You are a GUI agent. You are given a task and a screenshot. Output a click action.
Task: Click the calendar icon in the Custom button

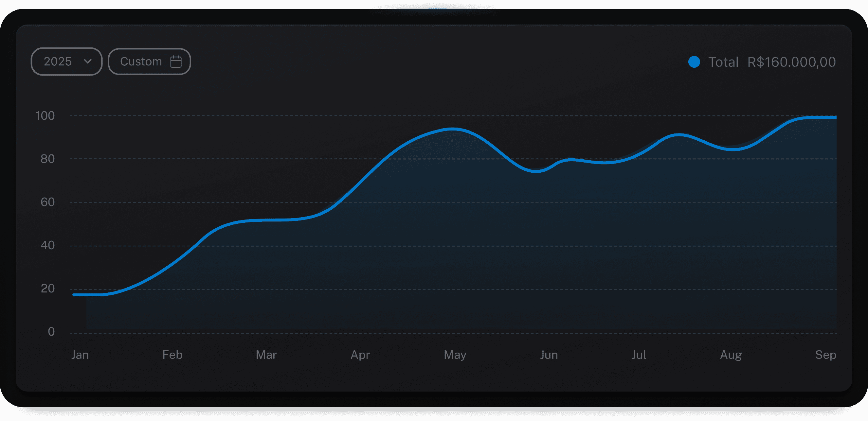[x=176, y=61]
